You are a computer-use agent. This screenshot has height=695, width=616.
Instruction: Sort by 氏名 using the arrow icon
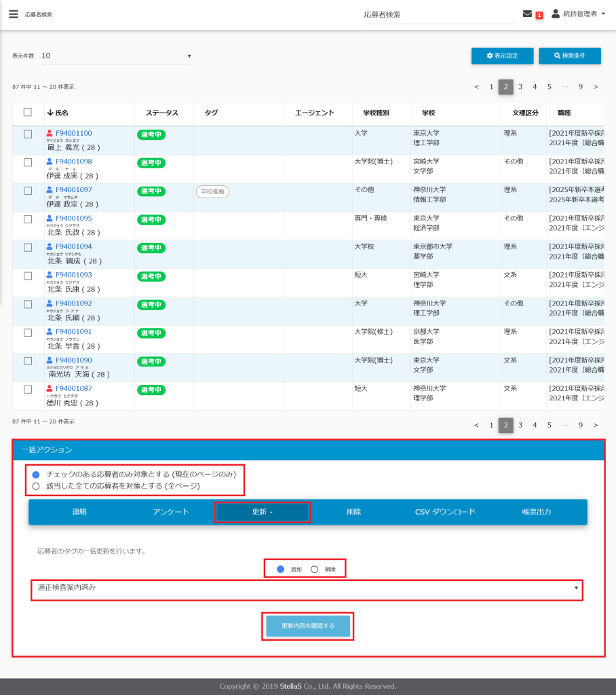[50, 113]
